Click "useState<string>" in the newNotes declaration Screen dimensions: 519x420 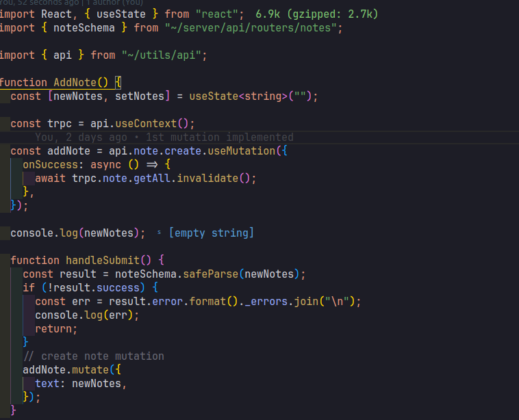point(238,96)
